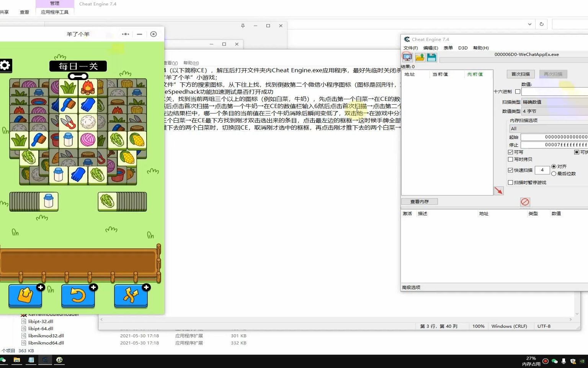Use the shuffle booster in the sheep game
Screen dimensions: 588x368
coord(131,295)
